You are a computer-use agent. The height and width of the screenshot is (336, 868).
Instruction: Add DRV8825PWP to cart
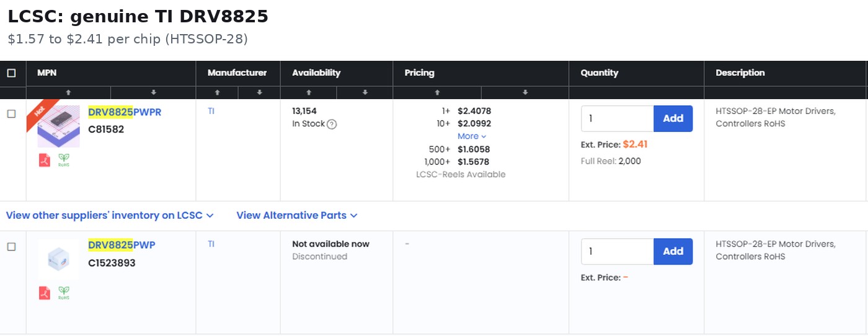(x=673, y=251)
